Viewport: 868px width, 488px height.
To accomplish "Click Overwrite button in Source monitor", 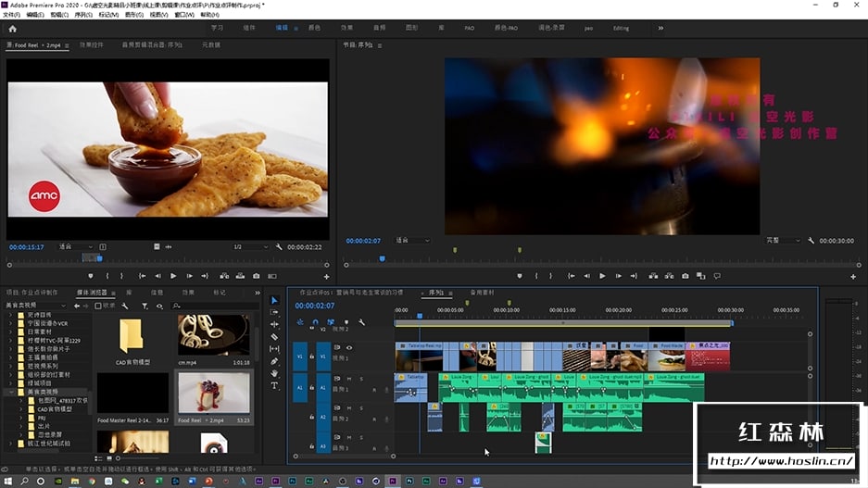I will (x=240, y=276).
